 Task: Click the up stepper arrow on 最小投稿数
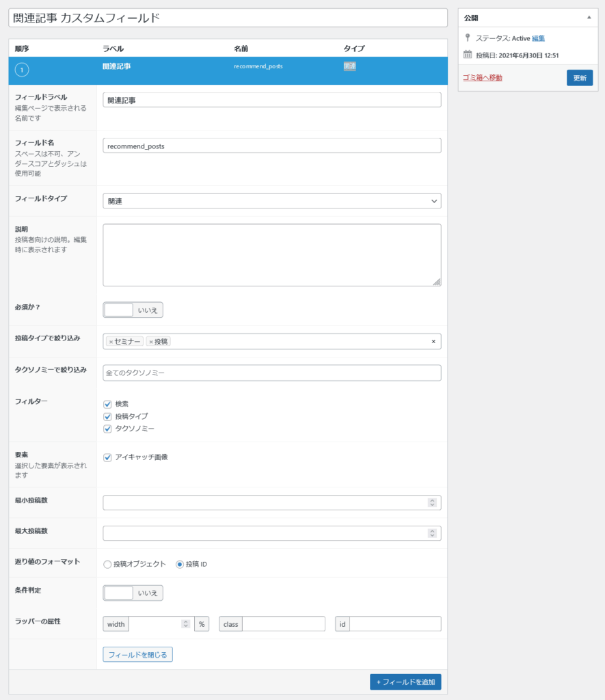point(432,499)
